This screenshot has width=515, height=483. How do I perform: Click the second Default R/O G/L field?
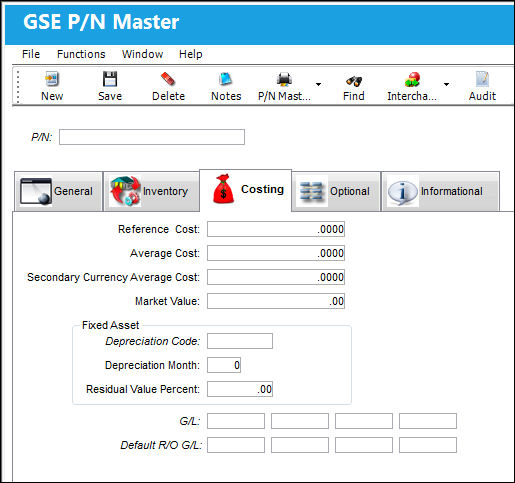tap(300, 445)
